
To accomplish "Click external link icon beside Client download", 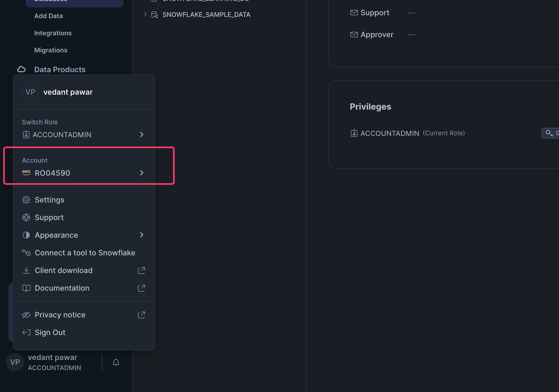I will [x=141, y=270].
